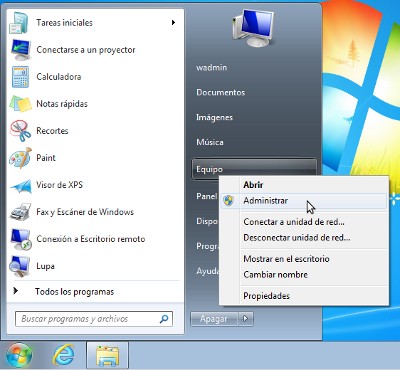Open the Windows Start orb
Screen dimensions: 400x370
[19, 355]
